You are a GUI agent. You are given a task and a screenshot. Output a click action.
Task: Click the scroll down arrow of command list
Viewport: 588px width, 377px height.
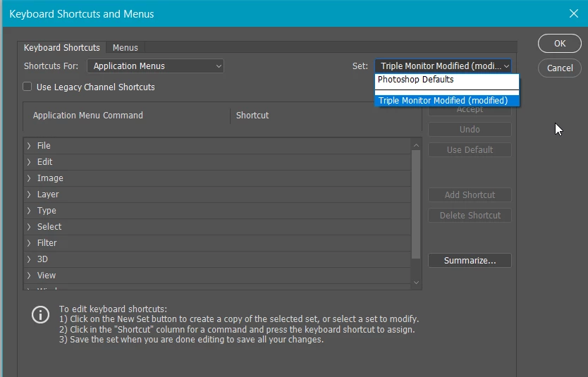(x=416, y=283)
